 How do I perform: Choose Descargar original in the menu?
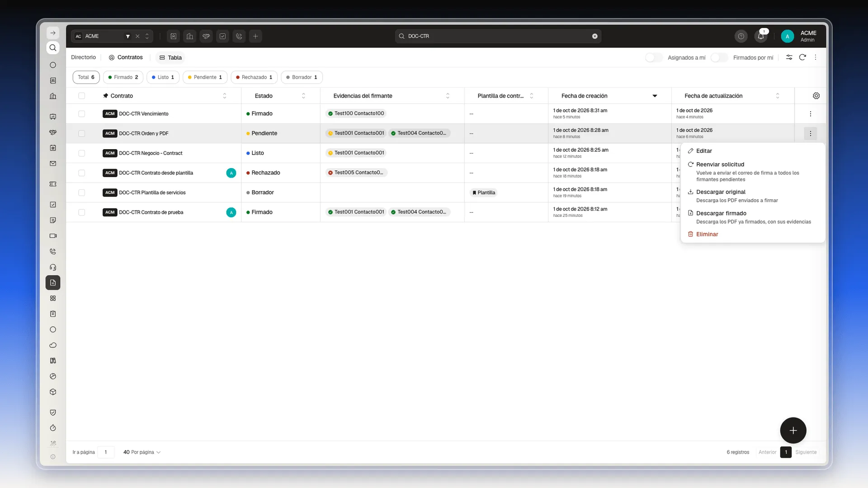pyautogui.click(x=752, y=196)
